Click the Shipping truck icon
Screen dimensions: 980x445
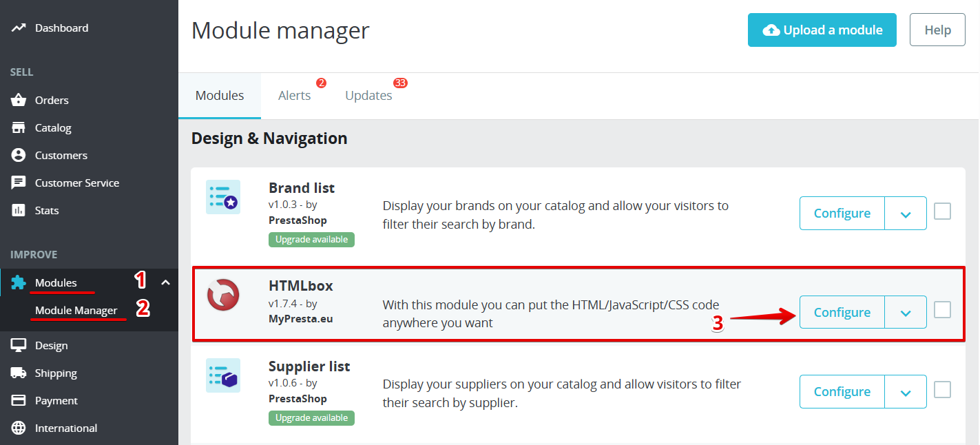click(x=19, y=373)
